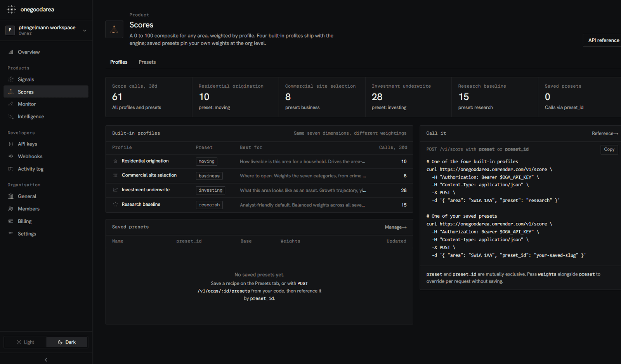
Task: Click the business preset tag
Action: tap(209, 176)
